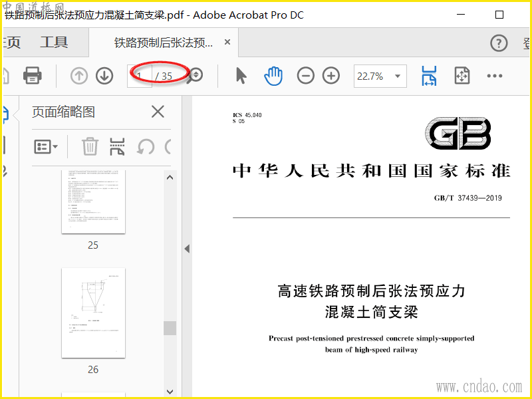The image size is (532, 399).
Task: Click the page number input field
Action: coord(140,76)
